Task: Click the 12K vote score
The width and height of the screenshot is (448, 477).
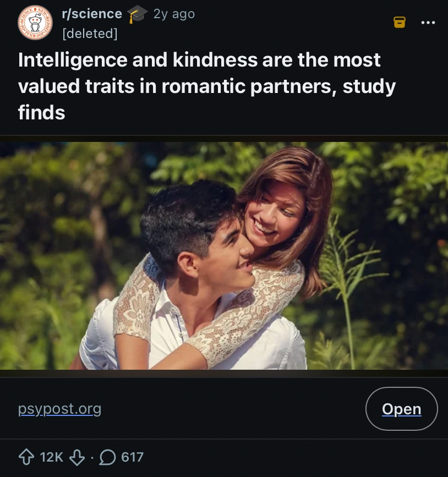Action: [x=52, y=457]
